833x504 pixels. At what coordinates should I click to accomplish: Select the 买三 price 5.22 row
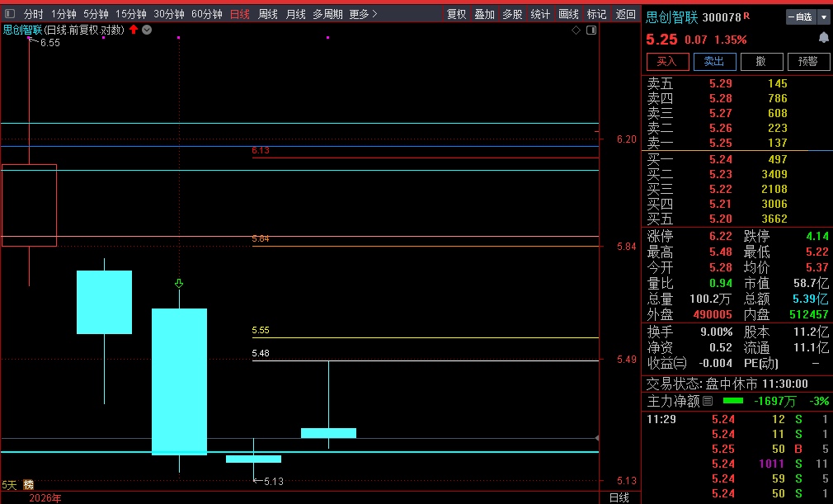tap(737, 189)
